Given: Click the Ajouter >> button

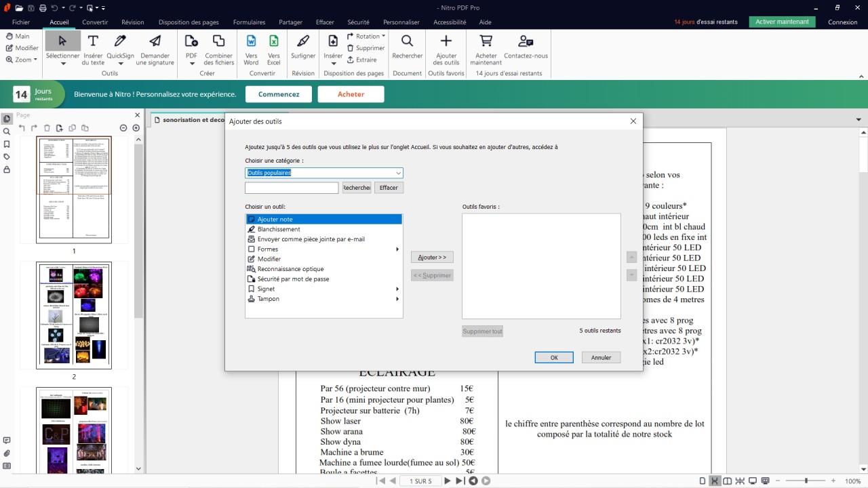Looking at the screenshot, I should 432,258.
